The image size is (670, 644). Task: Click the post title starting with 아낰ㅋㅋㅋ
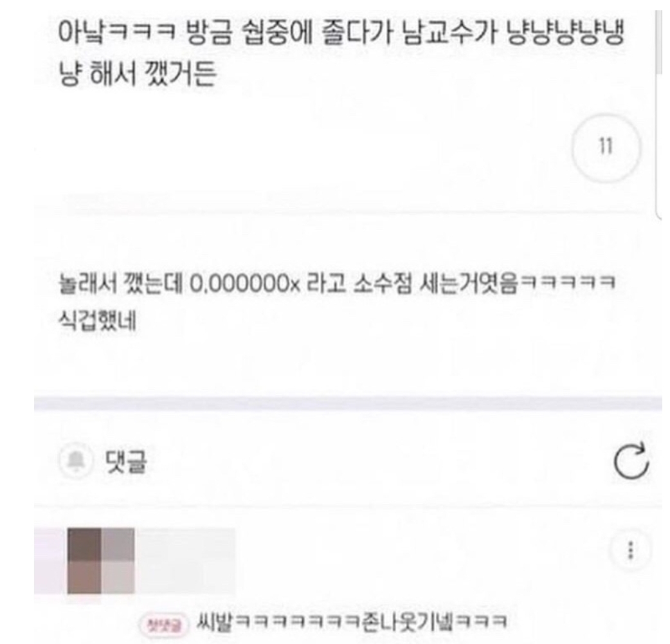[342, 53]
